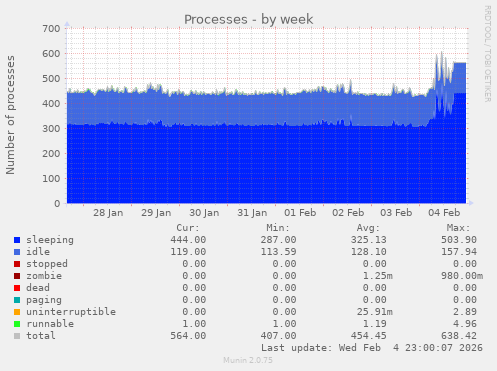Click the total current value 564.00
Image resolution: width=497 pixels, height=371 pixels.
[x=188, y=336]
